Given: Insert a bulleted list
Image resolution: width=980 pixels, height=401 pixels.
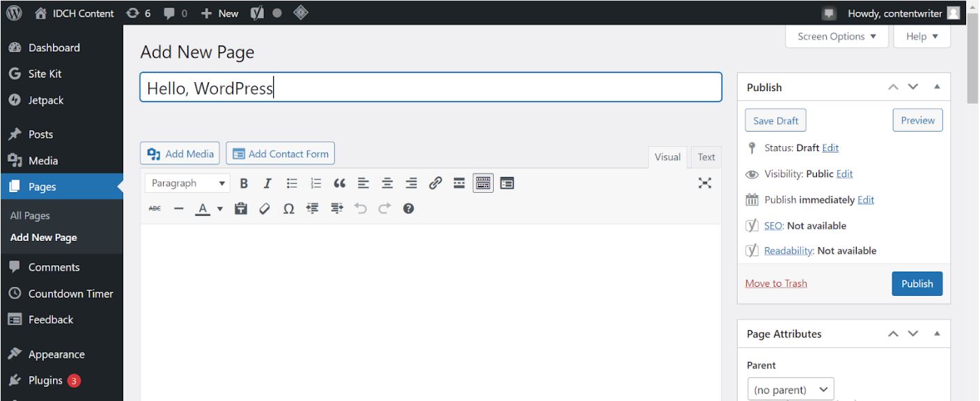Looking at the screenshot, I should tap(291, 182).
